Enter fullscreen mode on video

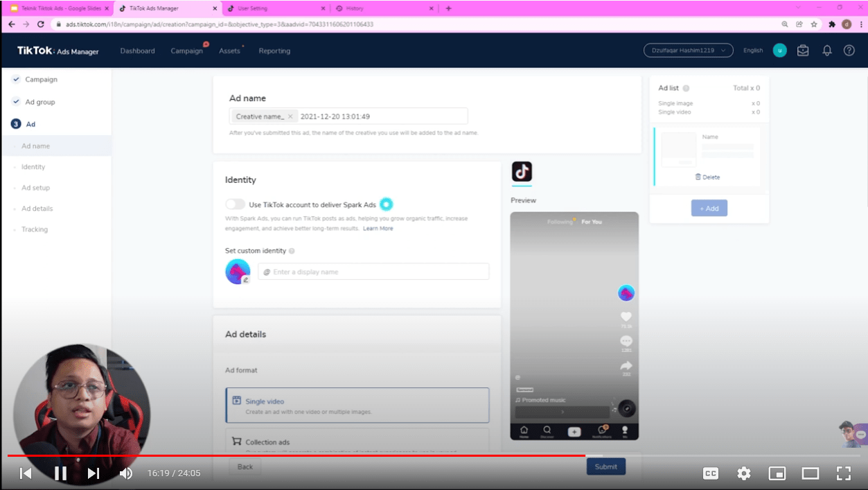[843, 473]
